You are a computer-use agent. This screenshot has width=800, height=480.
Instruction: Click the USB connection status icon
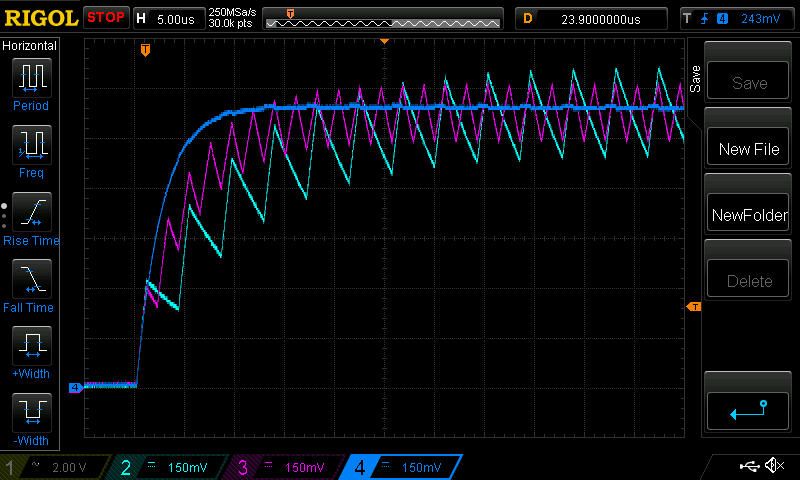[749, 465]
